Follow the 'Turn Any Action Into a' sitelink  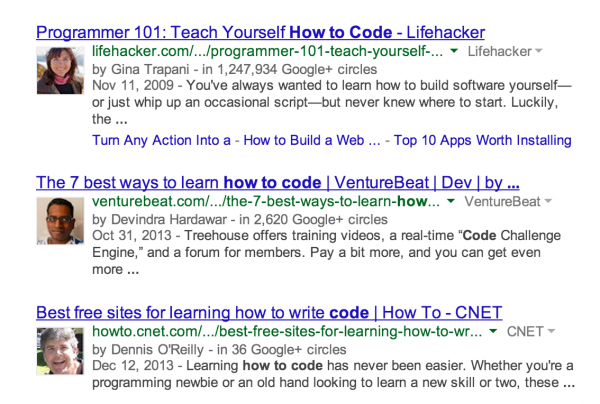pos(161,140)
